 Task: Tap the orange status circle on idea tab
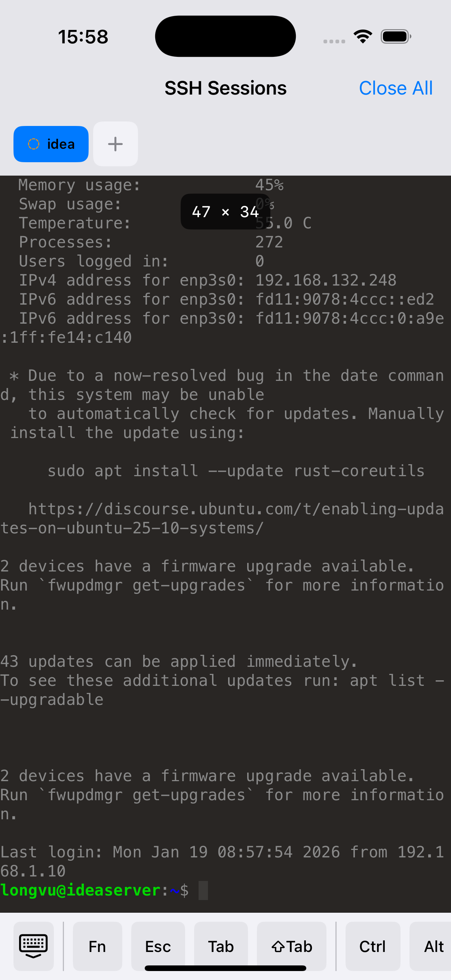(34, 144)
